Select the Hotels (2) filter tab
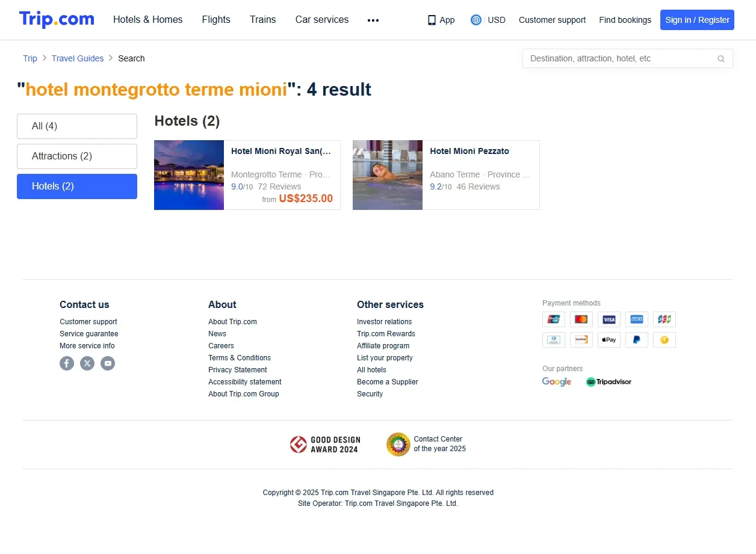 [x=77, y=186]
